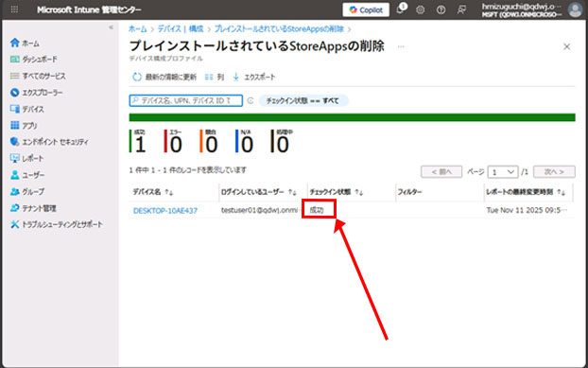This screenshot has width=588, height=368.
Task: Select the N/A count of 0
Action: [244, 141]
